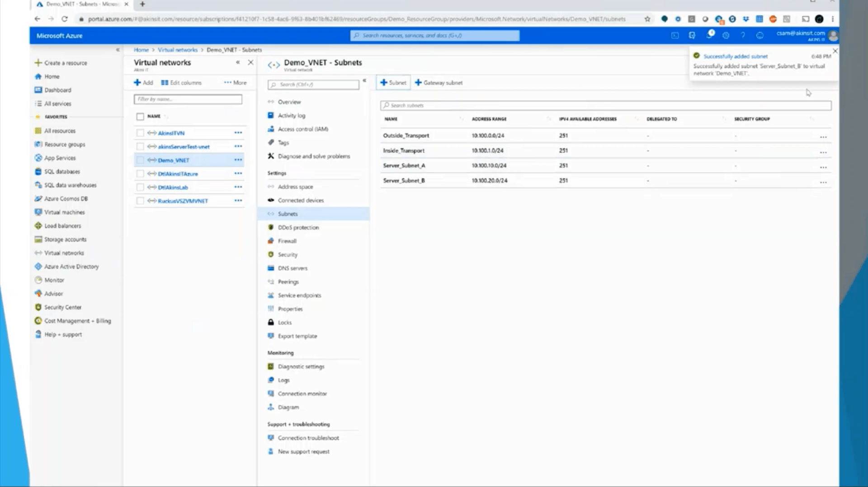The height and width of the screenshot is (487, 868).
Task: Open the Firewall settings
Action: tap(287, 241)
